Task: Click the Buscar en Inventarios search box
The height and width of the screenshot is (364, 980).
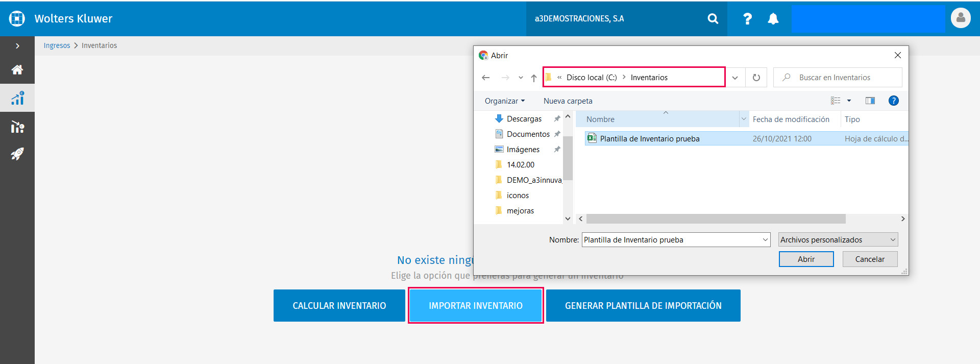Action: (x=838, y=78)
